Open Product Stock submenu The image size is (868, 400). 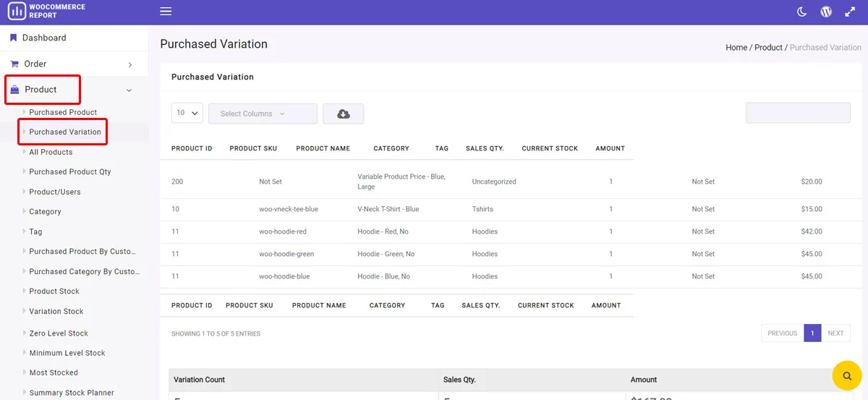click(54, 291)
